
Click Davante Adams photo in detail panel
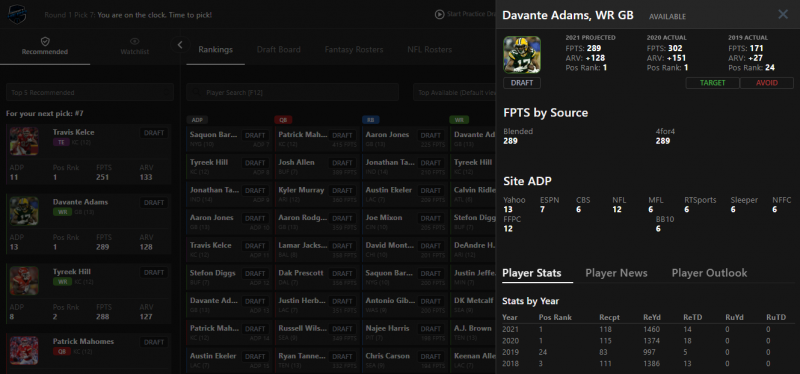pyautogui.click(x=522, y=55)
